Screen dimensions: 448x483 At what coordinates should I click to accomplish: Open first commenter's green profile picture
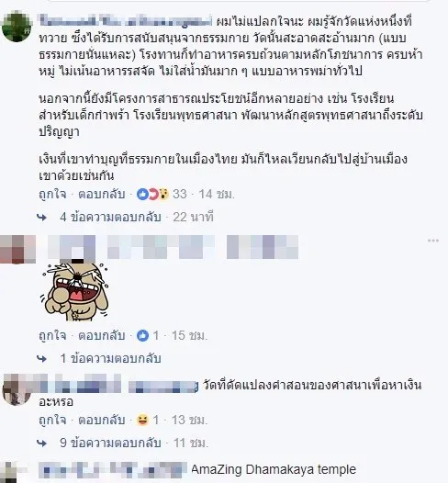pos(17,27)
